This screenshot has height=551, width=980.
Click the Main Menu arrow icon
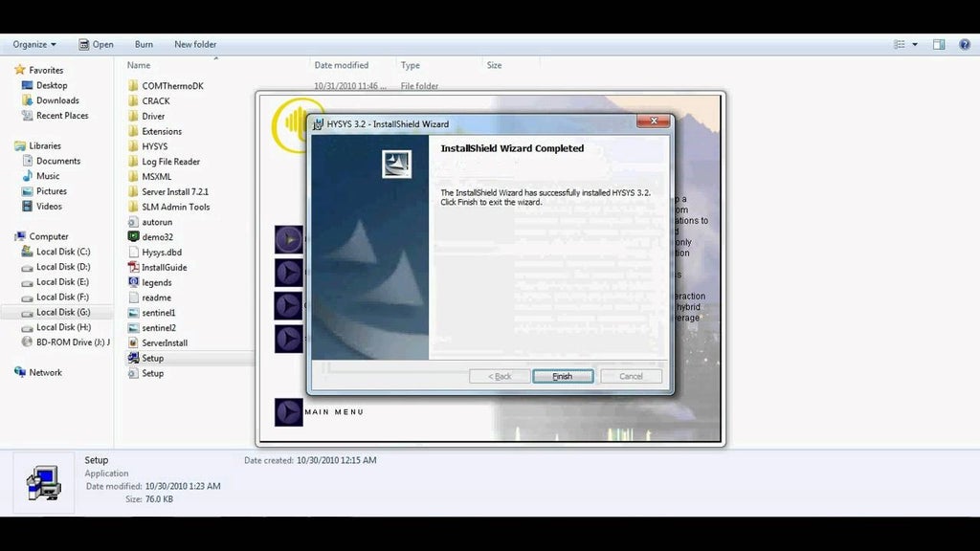pyautogui.click(x=289, y=412)
